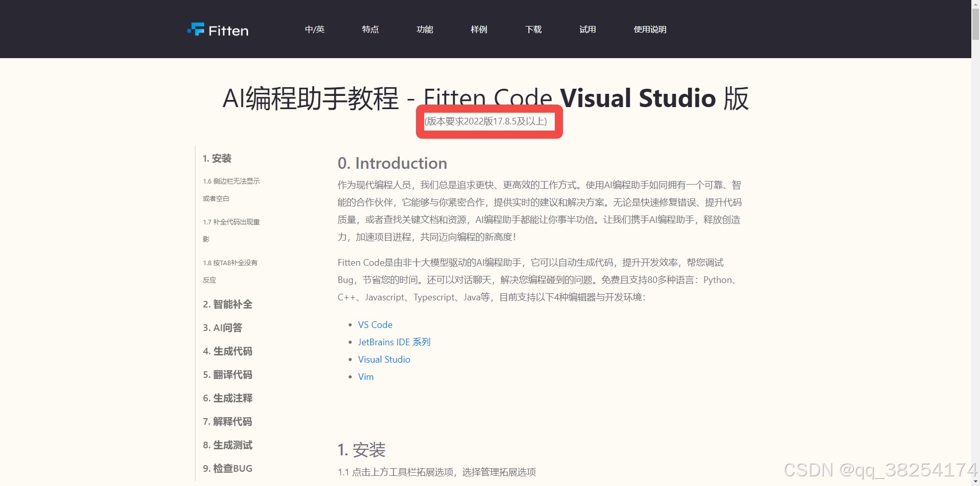Select sidebar section 9. 检查BUG
The height and width of the screenshot is (486, 980).
click(227, 468)
